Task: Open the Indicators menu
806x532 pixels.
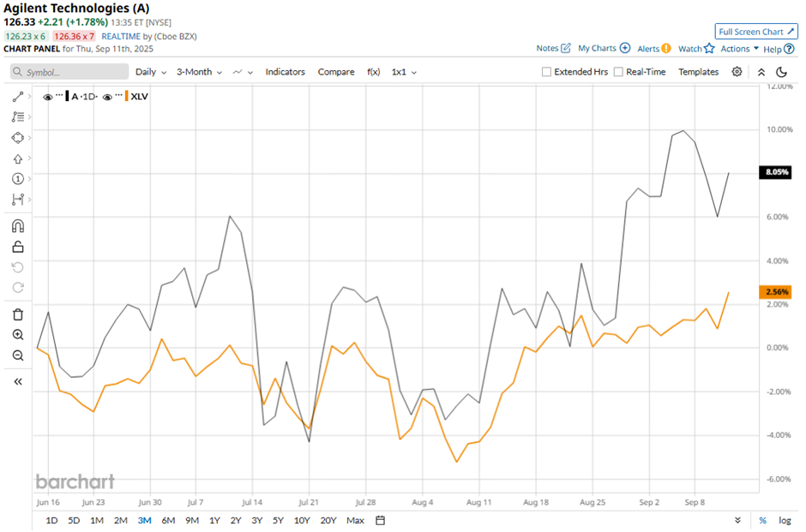Action: (286, 72)
